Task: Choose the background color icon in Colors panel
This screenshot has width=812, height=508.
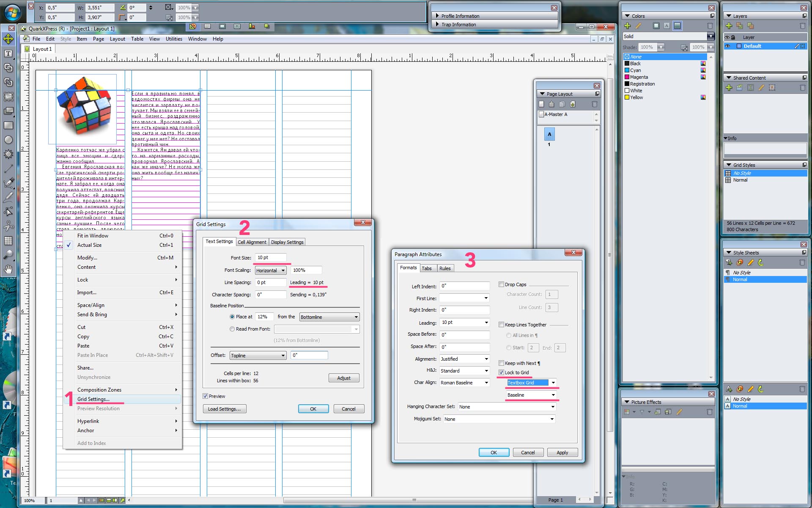Action: click(678, 26)
